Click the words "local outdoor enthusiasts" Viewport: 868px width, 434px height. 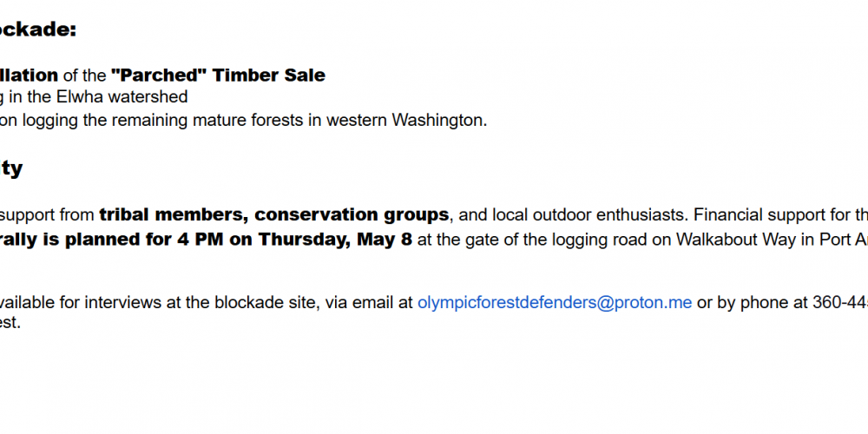click(x=589, y=214)
